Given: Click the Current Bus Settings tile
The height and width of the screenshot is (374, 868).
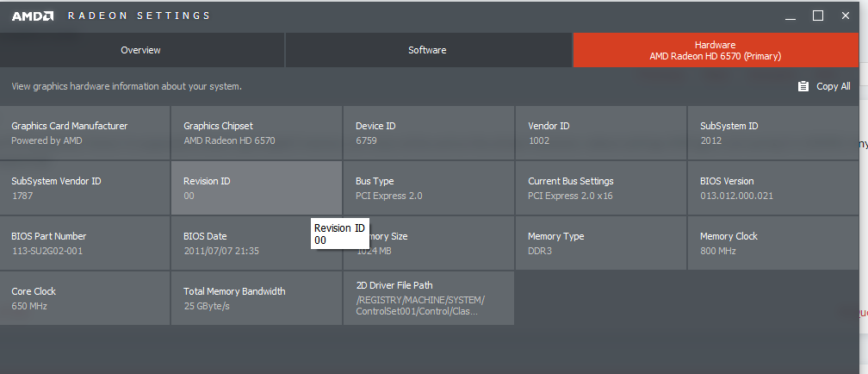Looking at the screenshot, I should [x=601, y=188].
